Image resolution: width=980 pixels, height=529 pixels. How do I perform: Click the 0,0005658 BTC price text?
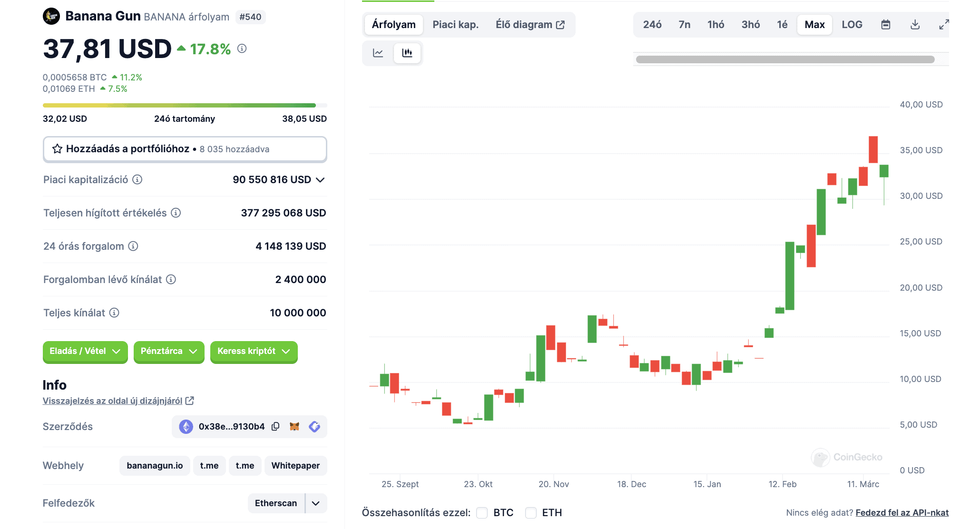pyautogui.click(x=75, y=77)
